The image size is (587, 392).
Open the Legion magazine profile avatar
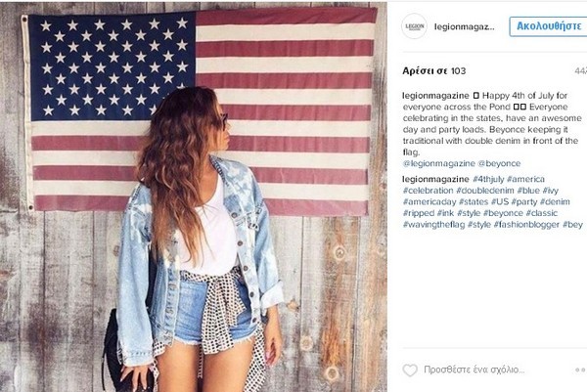point(414,26)
